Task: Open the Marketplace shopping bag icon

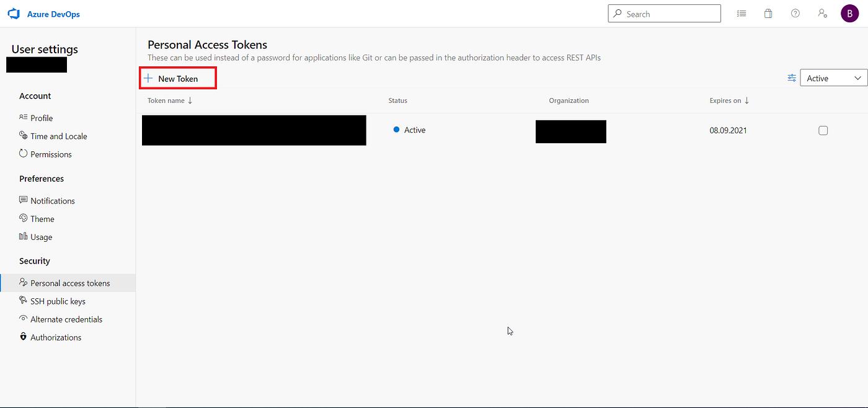Action: click(x=768, y=13)
